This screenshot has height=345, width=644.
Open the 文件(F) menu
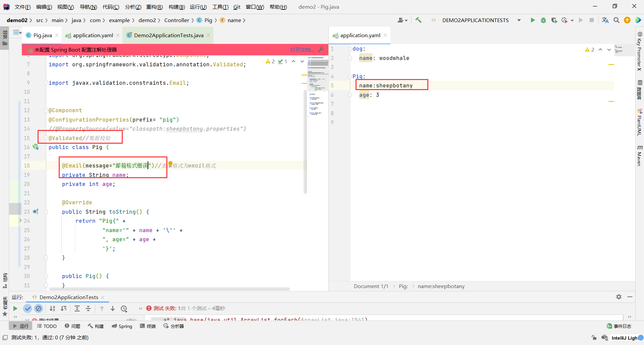pos(22,7)
